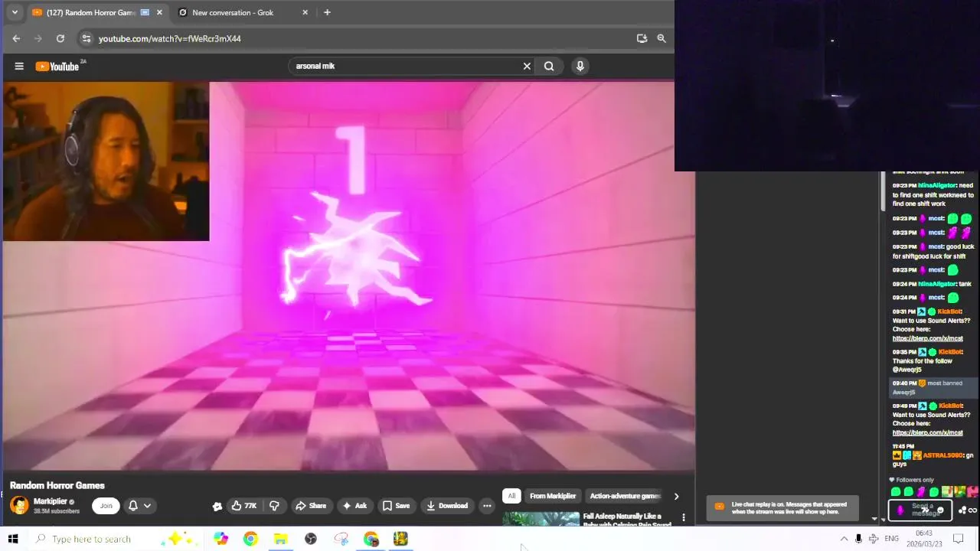The width and height of the screenshot is (980, 551).
Task: Start voice search with microphone icon
Action: [x=580, y=67]
